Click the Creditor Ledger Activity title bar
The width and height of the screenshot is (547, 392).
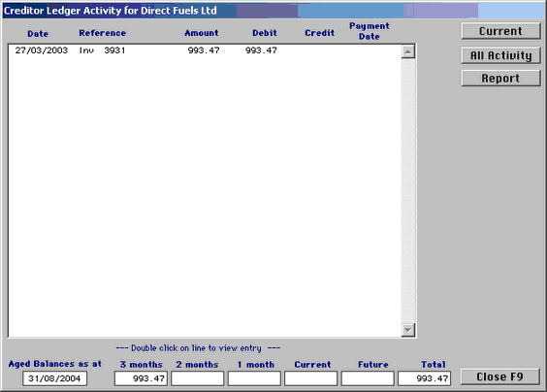tap(273, 11)
